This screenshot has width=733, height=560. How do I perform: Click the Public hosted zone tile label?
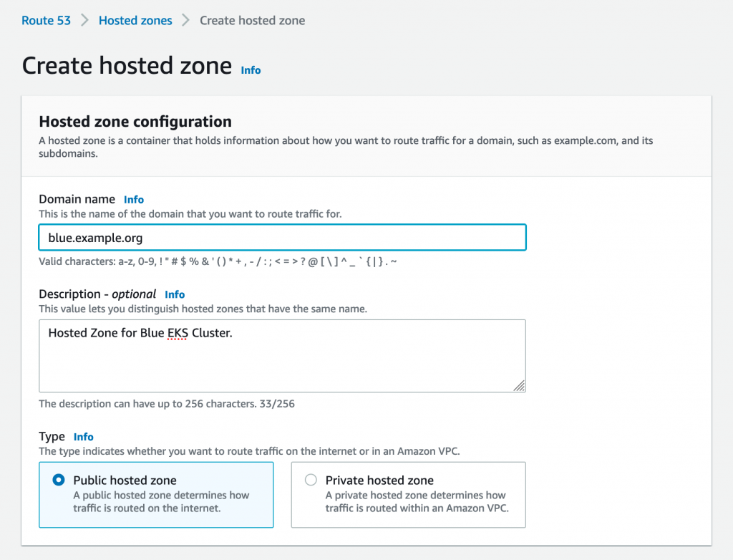point(125,481)
